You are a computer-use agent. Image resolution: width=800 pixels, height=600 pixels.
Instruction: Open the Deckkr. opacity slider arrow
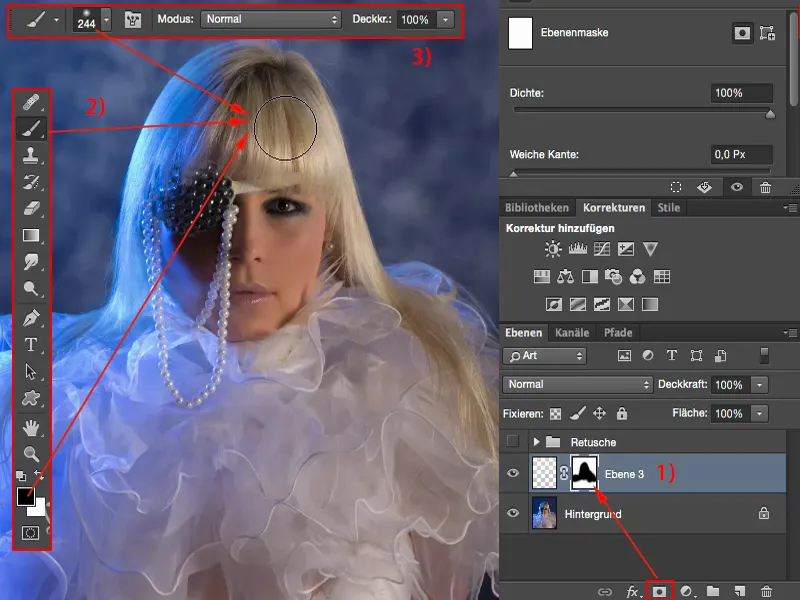tap(445, 20)
